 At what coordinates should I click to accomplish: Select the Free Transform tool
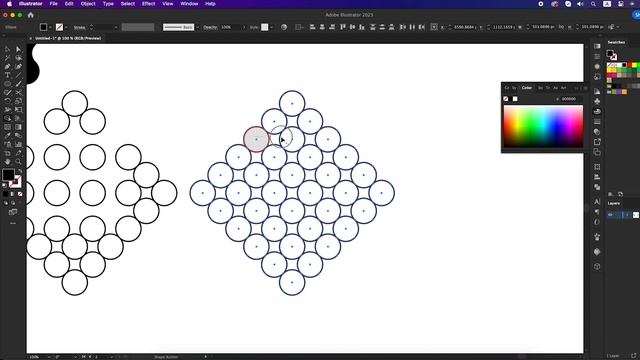tap(18, 110)
